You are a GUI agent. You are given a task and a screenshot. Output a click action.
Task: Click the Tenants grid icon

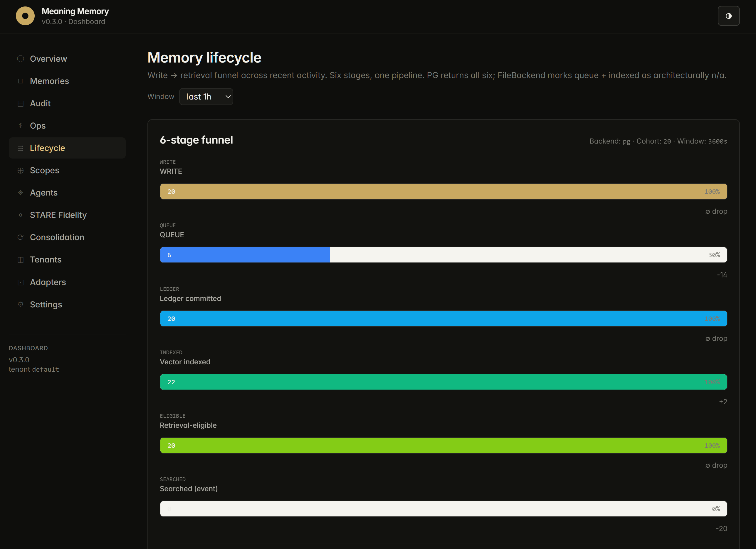(21, 260)
